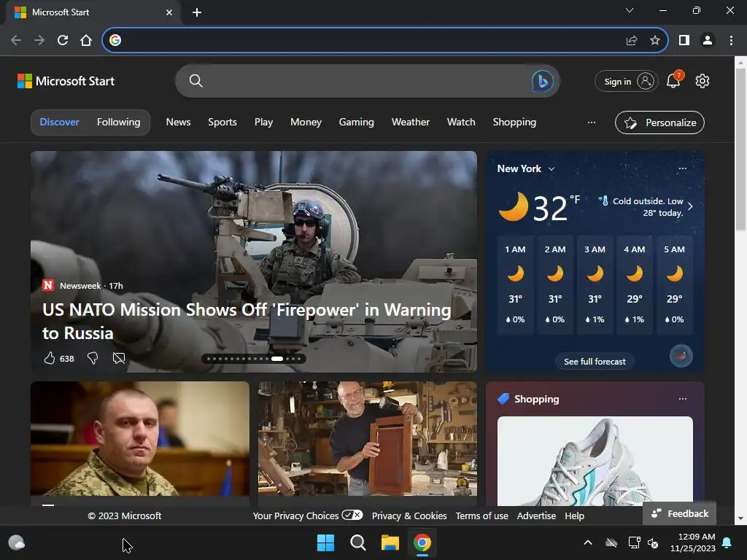The image size is (747, 560).
Task: Switch to the Discover tab
Action: (x=60, y=122)
